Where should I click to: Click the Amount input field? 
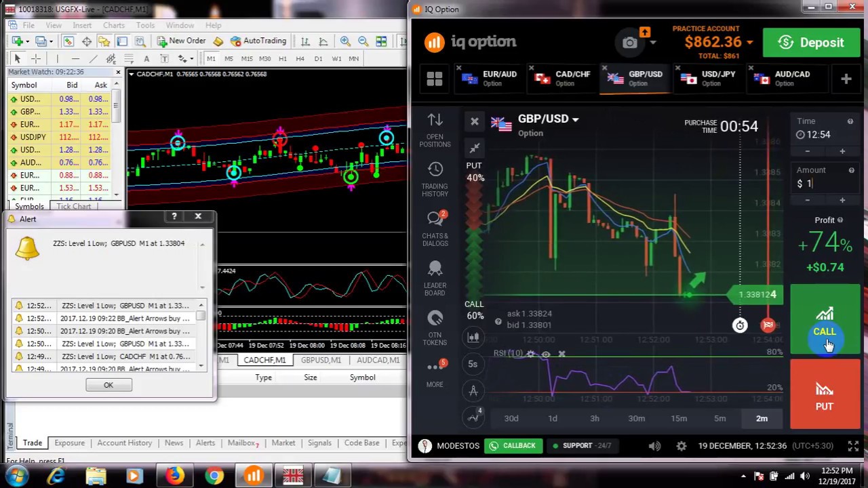tap(825, 184)
